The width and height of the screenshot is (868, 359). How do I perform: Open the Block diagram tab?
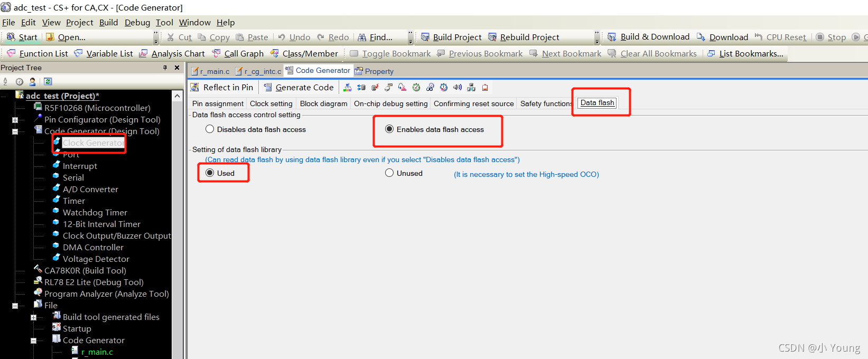pos(324,103)
